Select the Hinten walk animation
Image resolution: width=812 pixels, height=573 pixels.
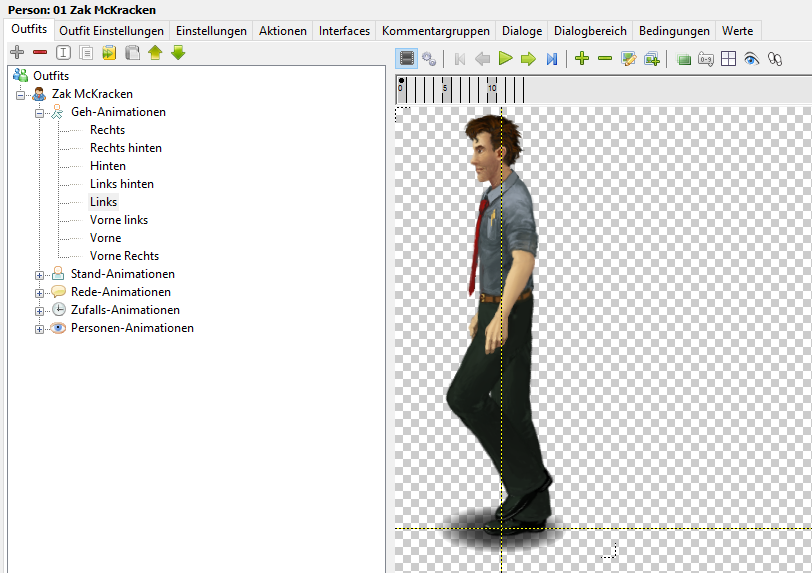pos(108,166)
